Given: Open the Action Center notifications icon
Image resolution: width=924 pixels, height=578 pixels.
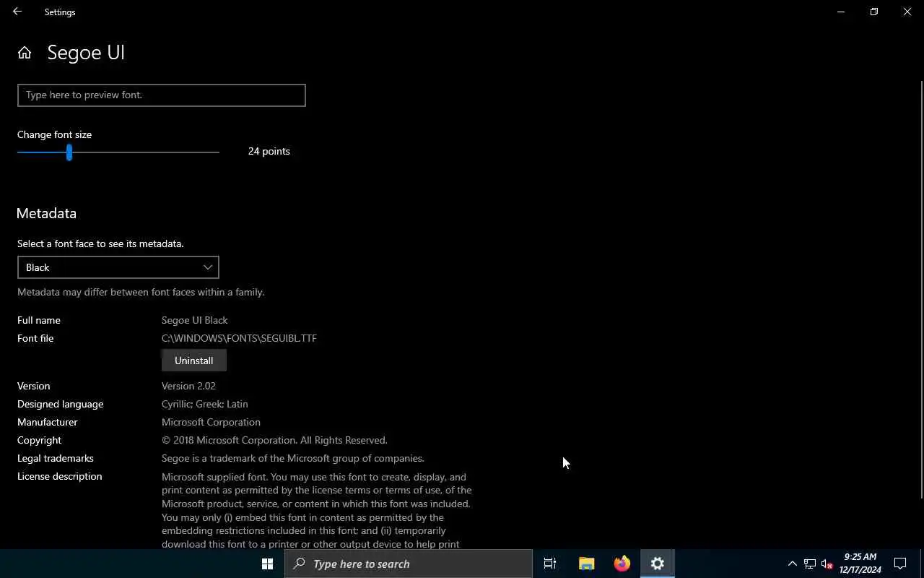Looking at the screenshot, I should pyautogui.click(x=900, y=564).
